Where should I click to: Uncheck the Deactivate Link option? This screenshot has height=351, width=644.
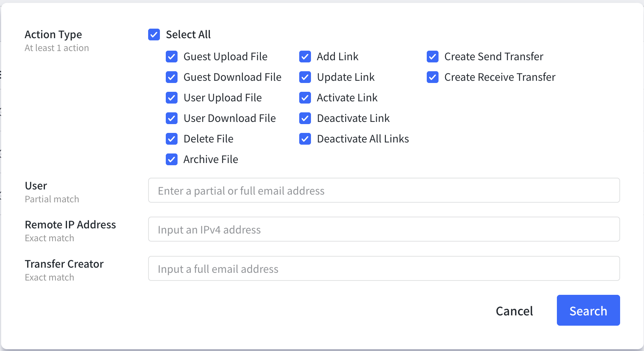coord(305,118)
